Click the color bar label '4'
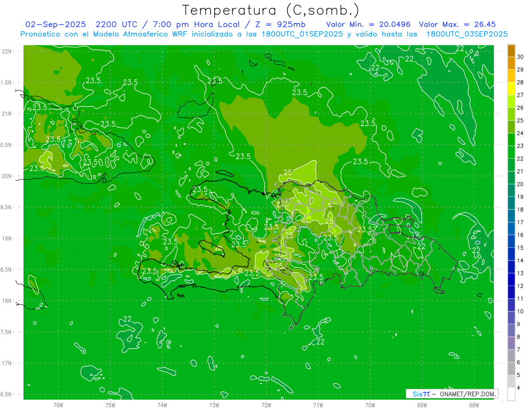Screen dimensions: 532x411 [519, 388]
